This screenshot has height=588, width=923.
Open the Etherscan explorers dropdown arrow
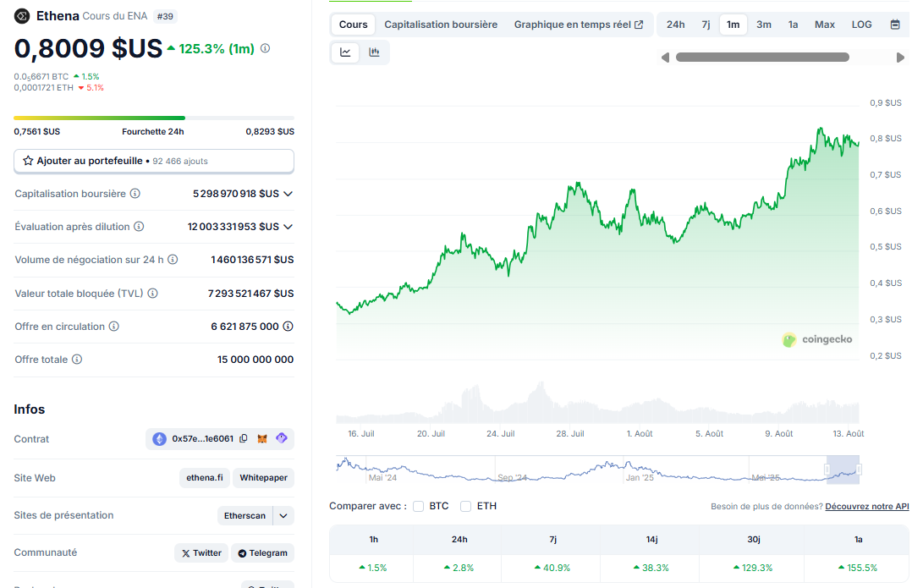click(283, 515)
